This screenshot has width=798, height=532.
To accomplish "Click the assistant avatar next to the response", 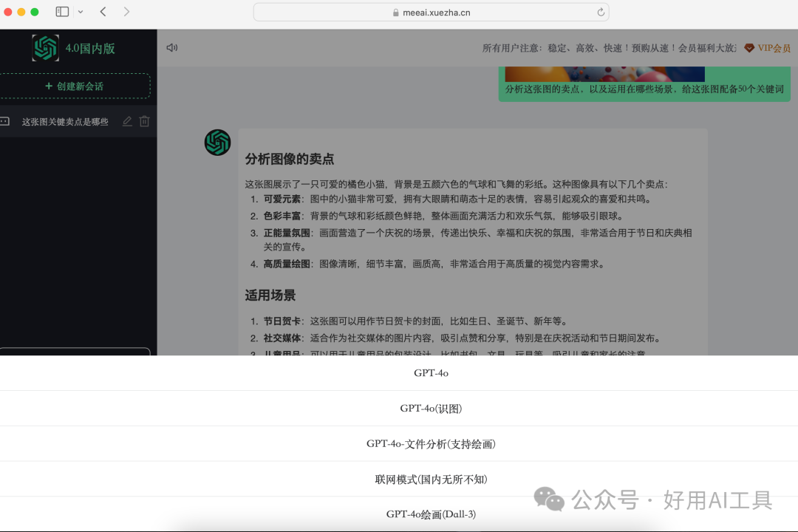I will (217, 143).
